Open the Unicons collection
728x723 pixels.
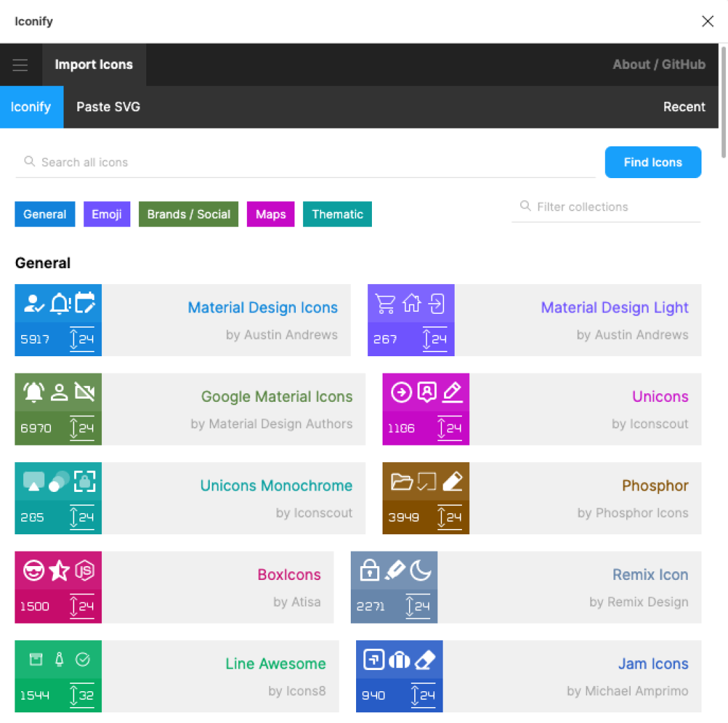[542, 409]
